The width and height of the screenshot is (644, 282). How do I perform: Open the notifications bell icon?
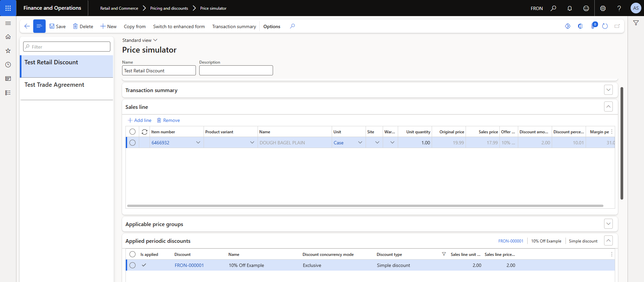coord(570,8)
